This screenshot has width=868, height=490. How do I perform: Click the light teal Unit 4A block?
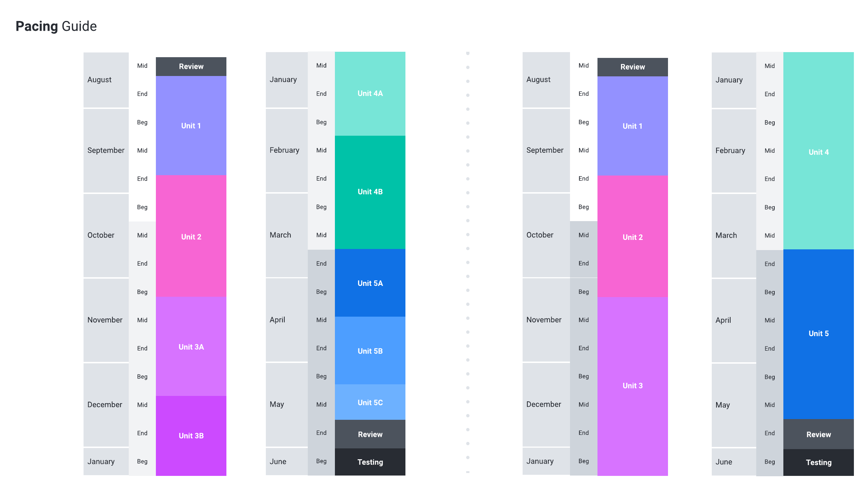[370, 93]
